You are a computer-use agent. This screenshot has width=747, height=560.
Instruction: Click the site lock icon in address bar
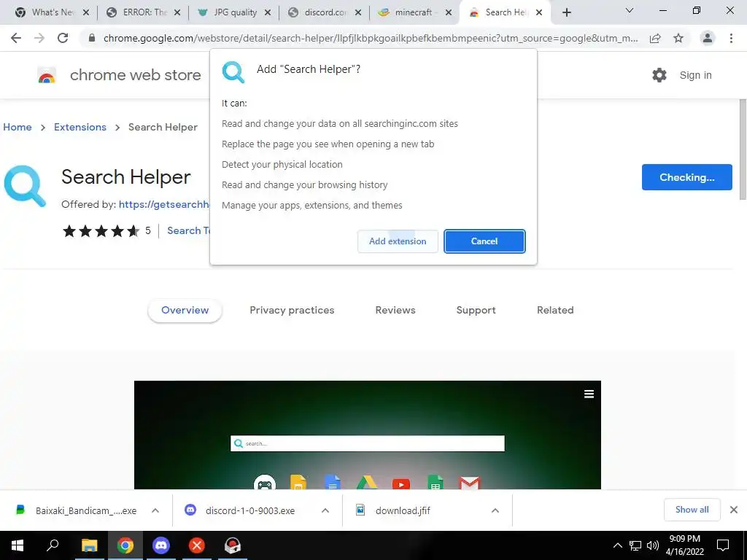[92, 38]
